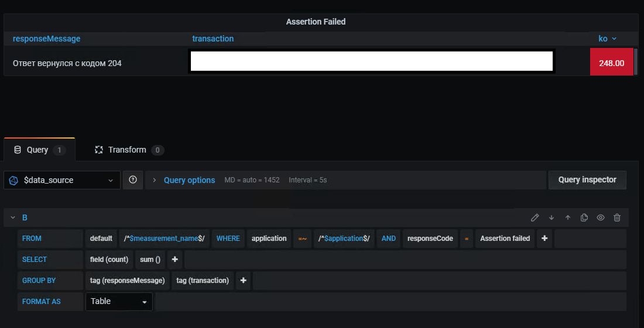Switch to Query tab
644x328 pixels.
tap(39, 150)
